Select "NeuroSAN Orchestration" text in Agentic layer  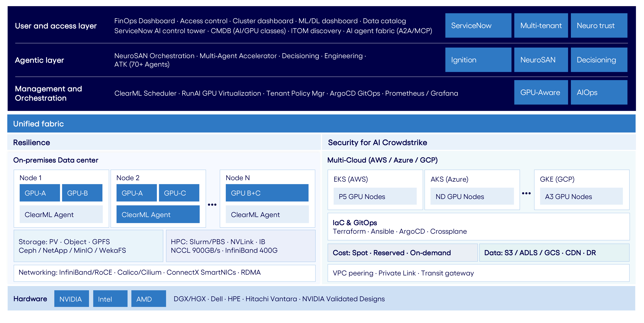154,56
